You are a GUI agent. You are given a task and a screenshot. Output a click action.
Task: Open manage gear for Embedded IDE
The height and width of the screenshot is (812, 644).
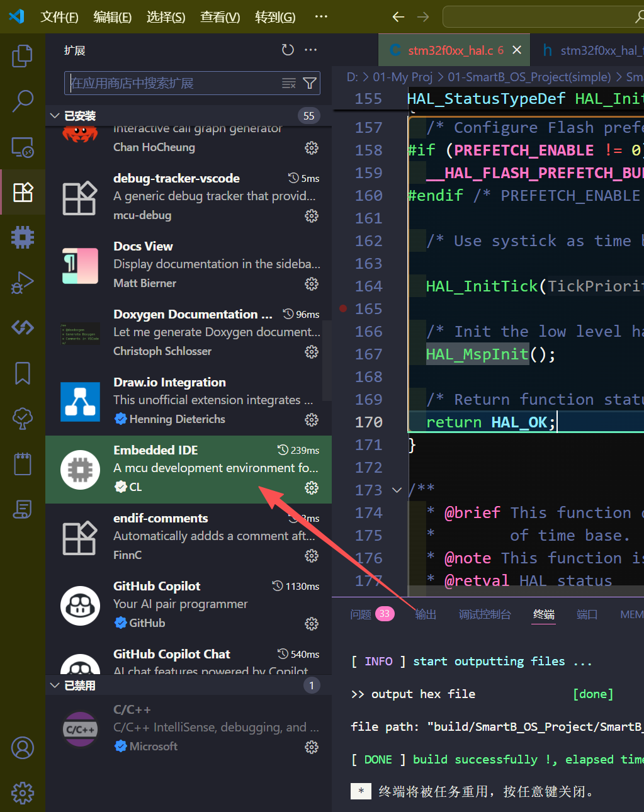tap(312, 488)
